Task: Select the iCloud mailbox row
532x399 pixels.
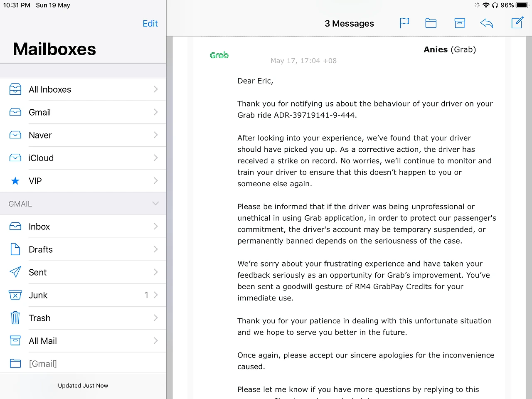Action: (x=83, y=158)
